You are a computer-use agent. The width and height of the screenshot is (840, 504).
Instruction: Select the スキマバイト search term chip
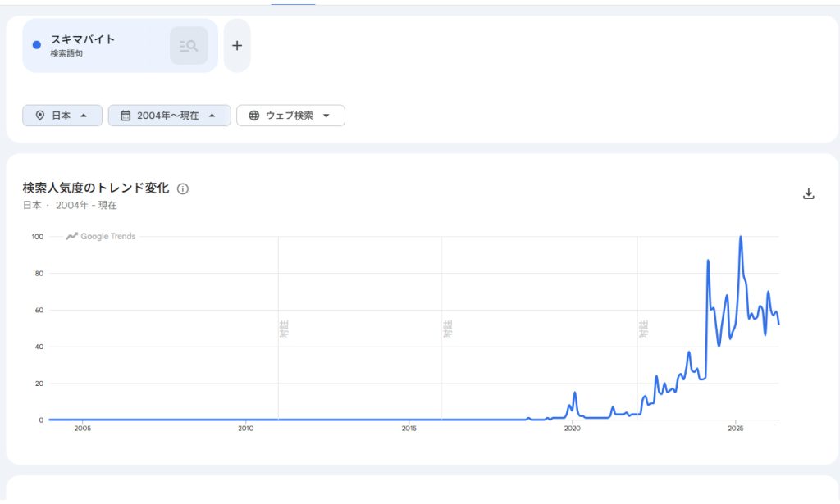click(x=120, y=46)
